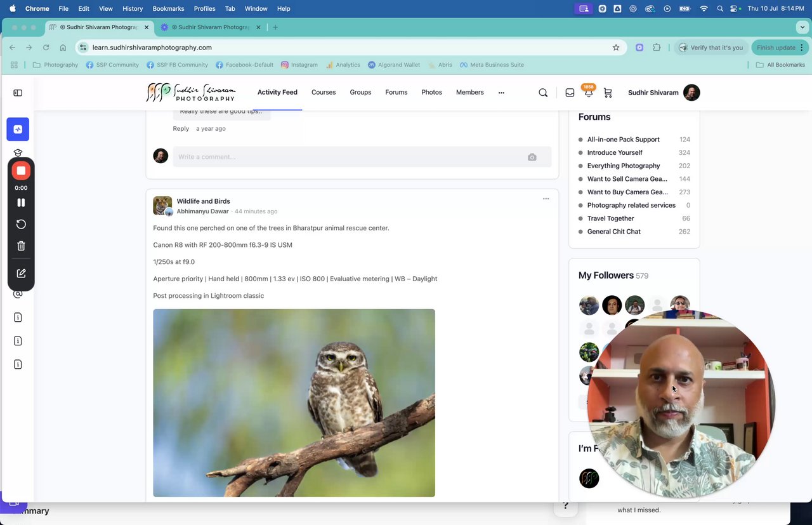Open a new browser tab with plus

coord(275,27)
